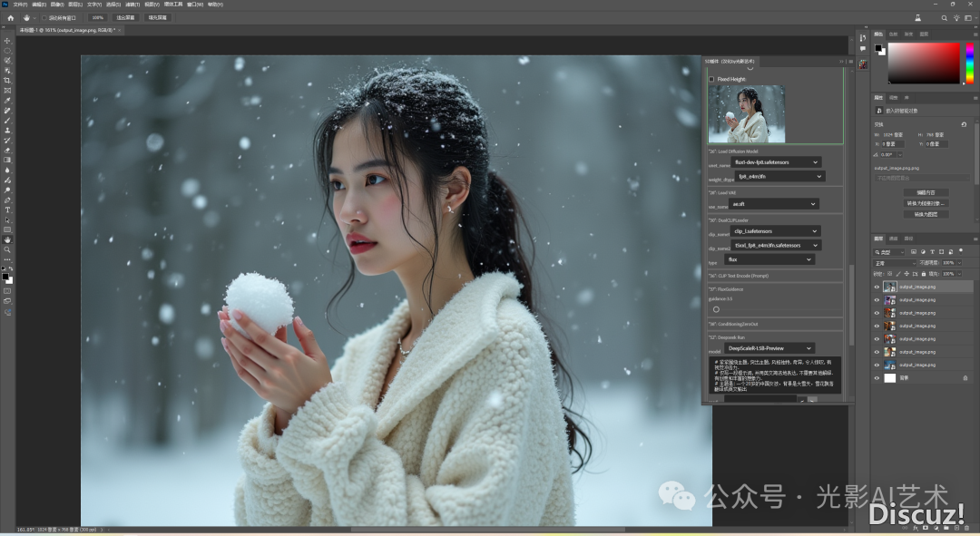Select the Path Selection tool
The width and height of the screenshot is (980, 536).
point(7,219)
